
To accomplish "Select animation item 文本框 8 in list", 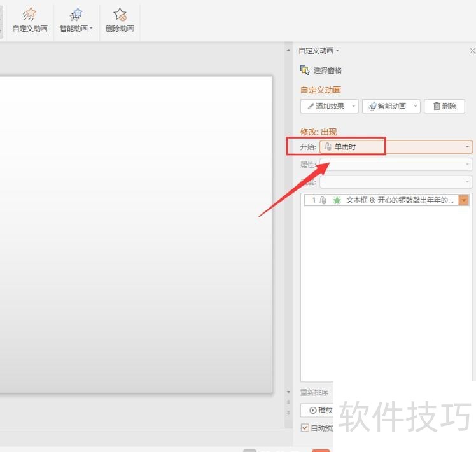I will pos(386,200).
